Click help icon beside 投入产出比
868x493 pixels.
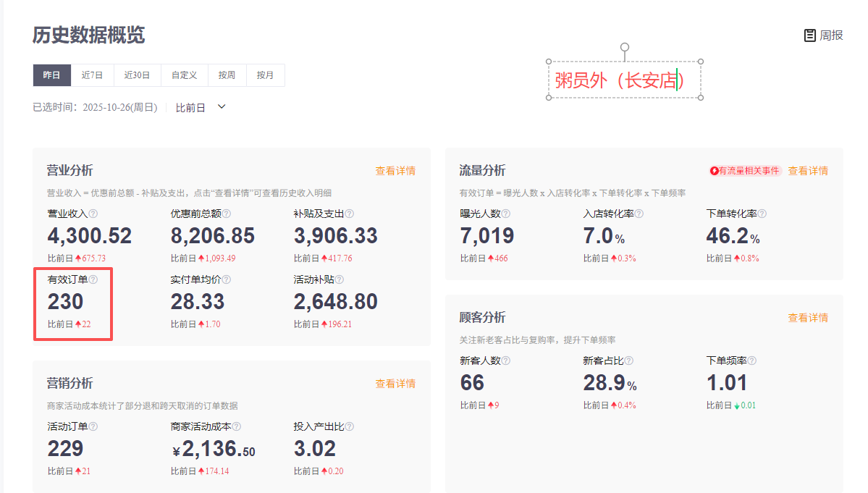(x=350, y=426)
